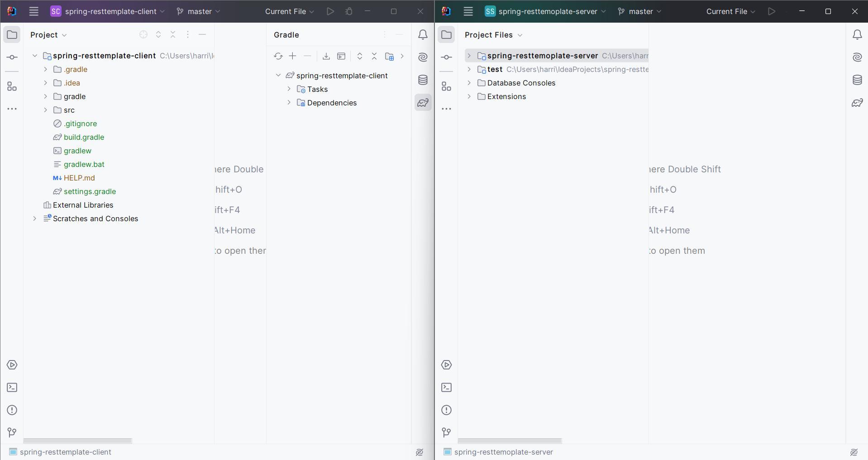
Task: Open Current File run configuration in client
Action: click(290, 11)
